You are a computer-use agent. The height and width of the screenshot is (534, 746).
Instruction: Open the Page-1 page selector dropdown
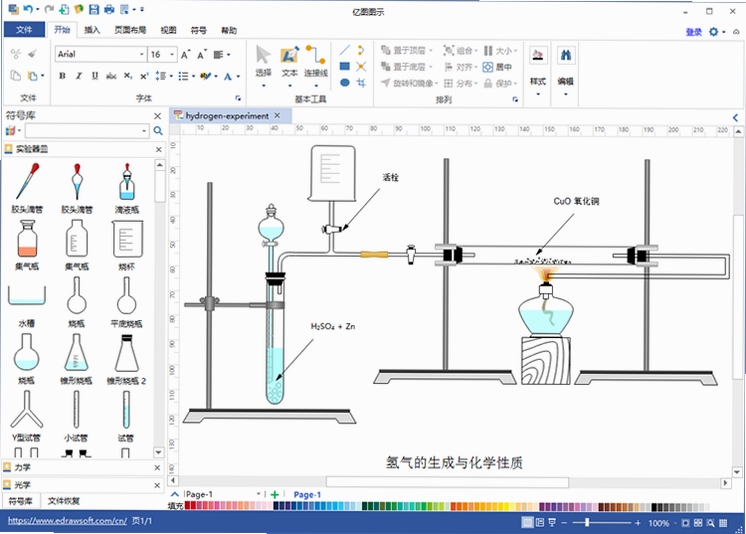(259, 494)
